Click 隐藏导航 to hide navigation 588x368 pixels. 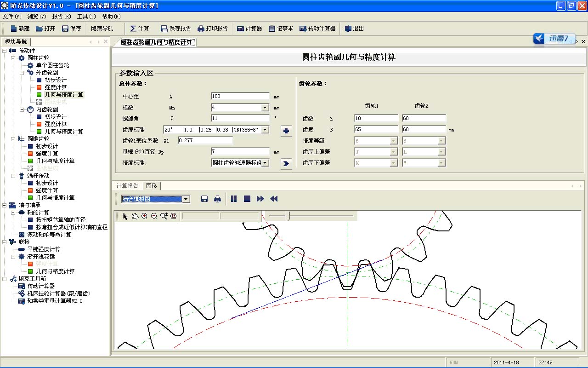102,29
